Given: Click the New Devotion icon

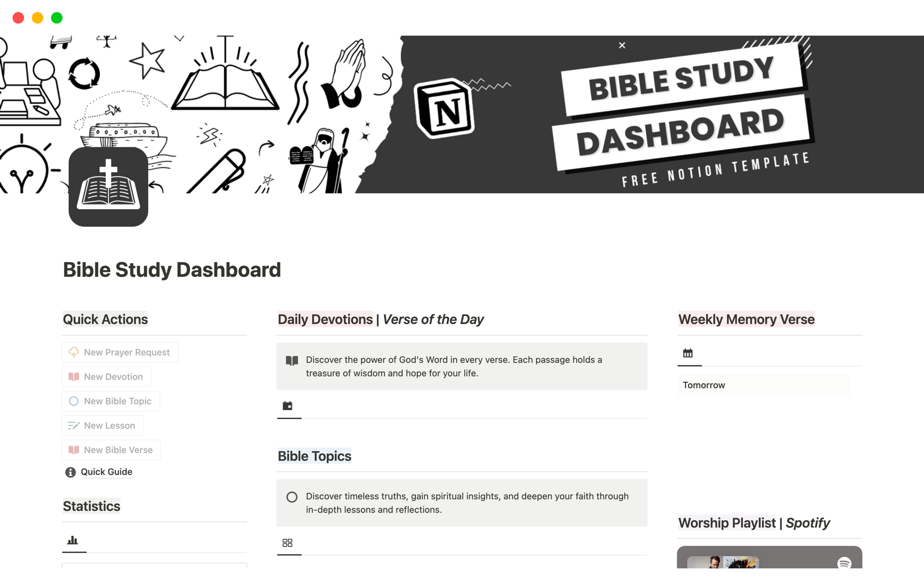Looking at the screenshot, I should click(73, 376).
